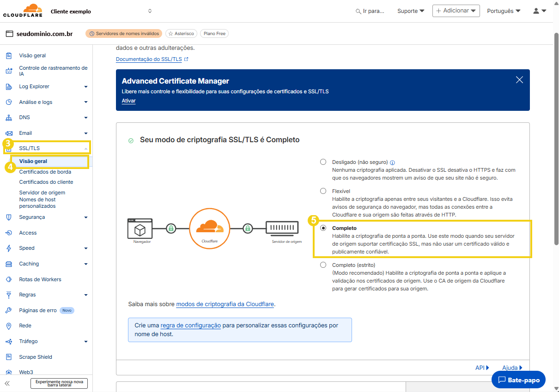Viewport: 559px width, 392px height.
Task: Select the Flexível encryption mode radio button
Action: click(x=322, y=191)
